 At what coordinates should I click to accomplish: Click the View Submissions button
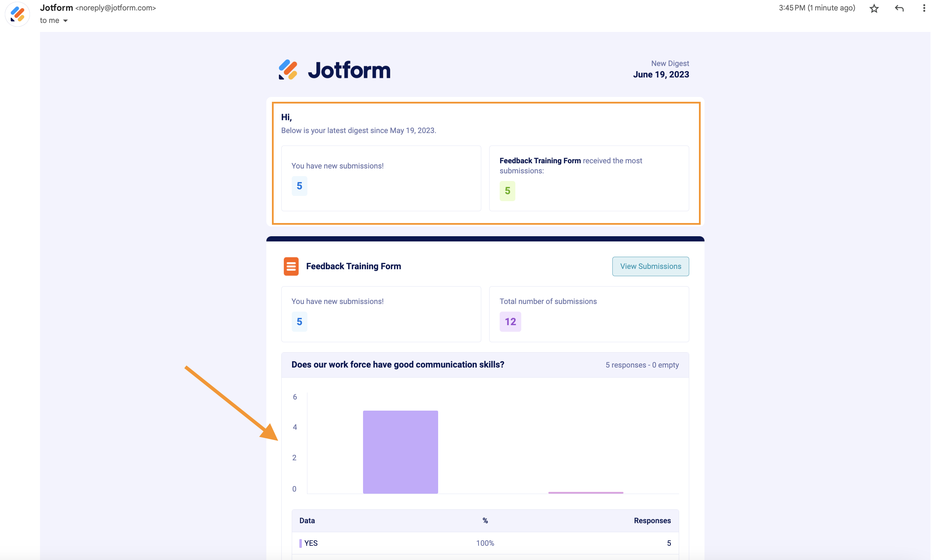650,266
